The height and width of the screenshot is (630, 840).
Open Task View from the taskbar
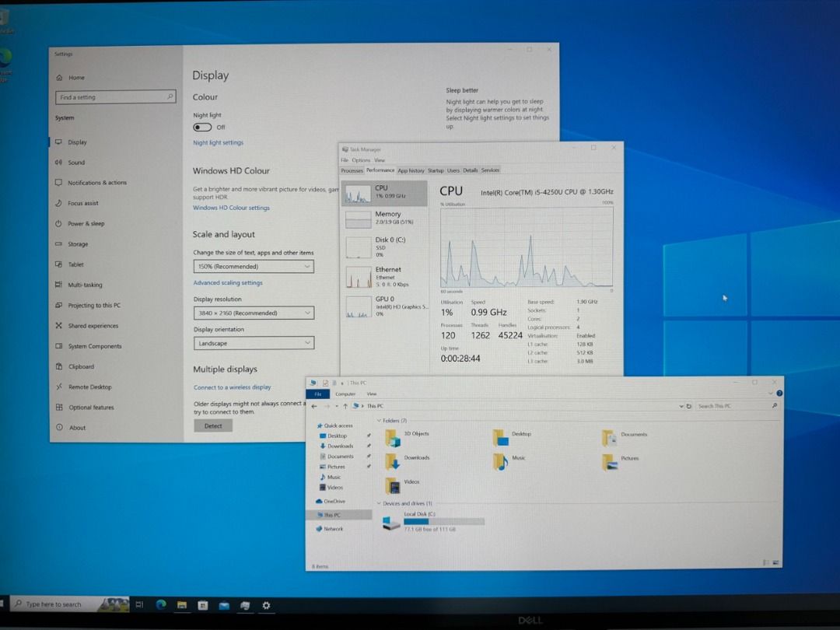click(x=140, y=604)
